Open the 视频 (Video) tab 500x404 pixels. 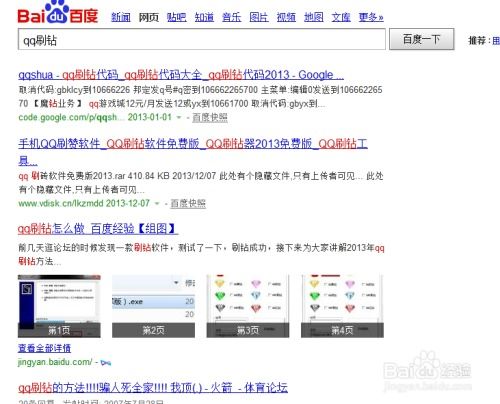(286, 17)
